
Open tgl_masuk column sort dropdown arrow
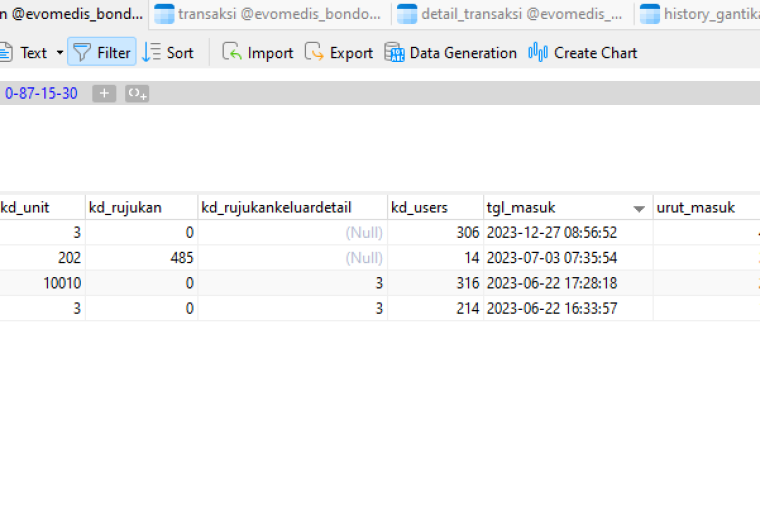pos(639,208)
